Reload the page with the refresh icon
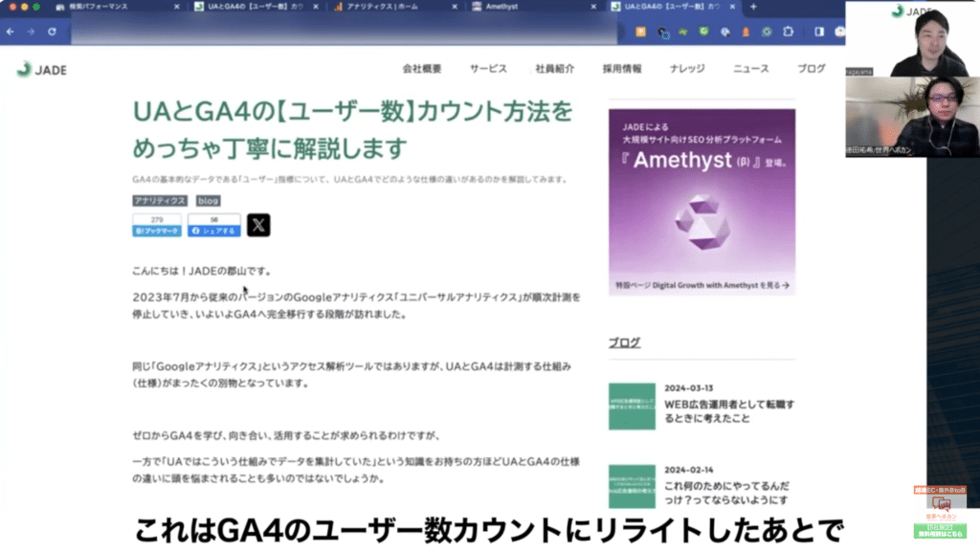 point(52,32)
